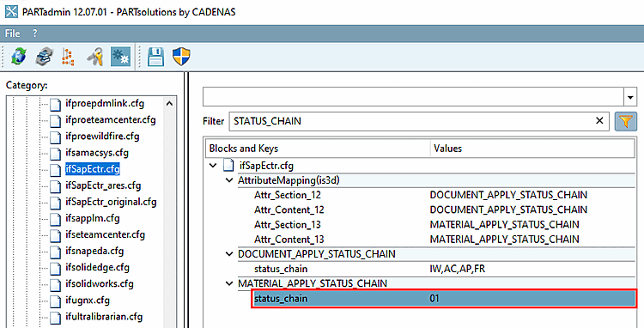
Task: Select the orange tree-structure toolbar icon
Action: pyautogui.click(x=68, y=56)
